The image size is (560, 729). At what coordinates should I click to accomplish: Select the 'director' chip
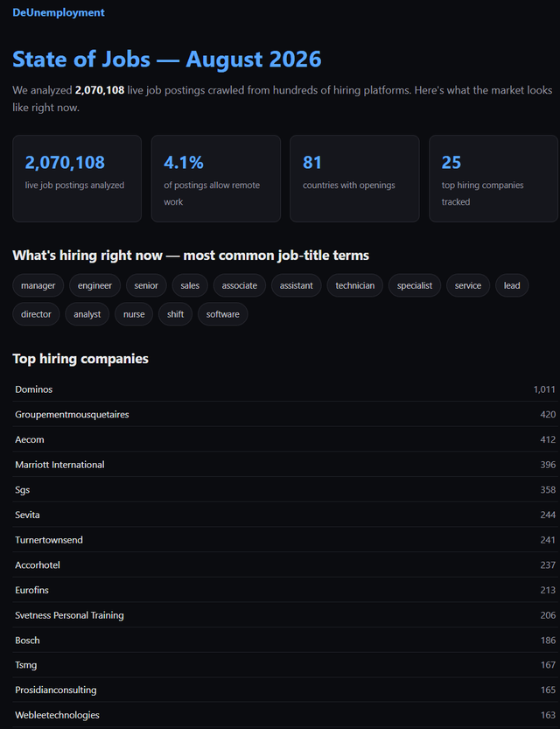click(x=36, y=314)
